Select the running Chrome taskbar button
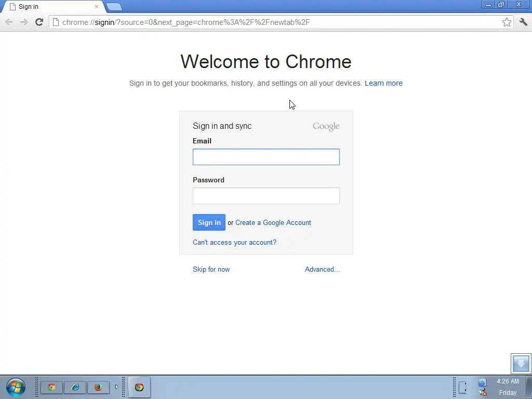The image size is (532, 399). point(139,387)
